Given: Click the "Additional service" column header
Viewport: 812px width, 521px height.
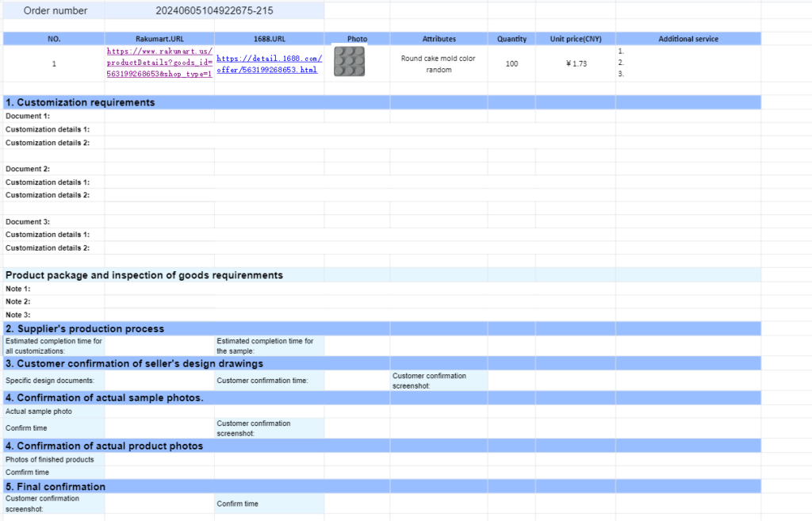Looking at the screenshot, I should coord(688,39).
